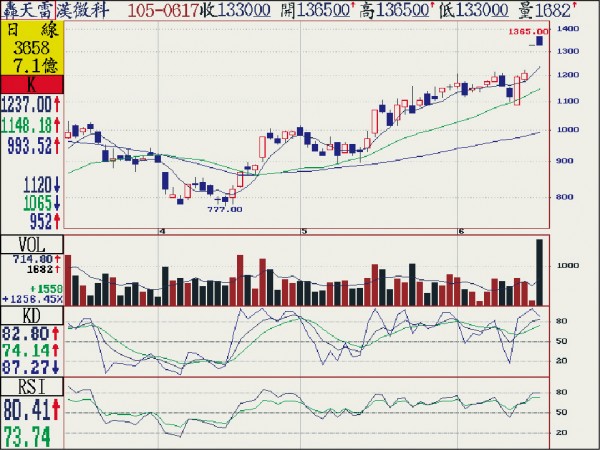
Task: Click the green RSI value 73.74
Action: pos(27,435)
